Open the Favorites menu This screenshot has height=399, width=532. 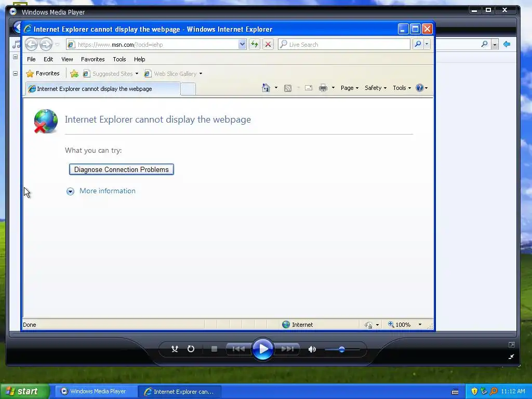pyautogui.click(x=92, y=59)
